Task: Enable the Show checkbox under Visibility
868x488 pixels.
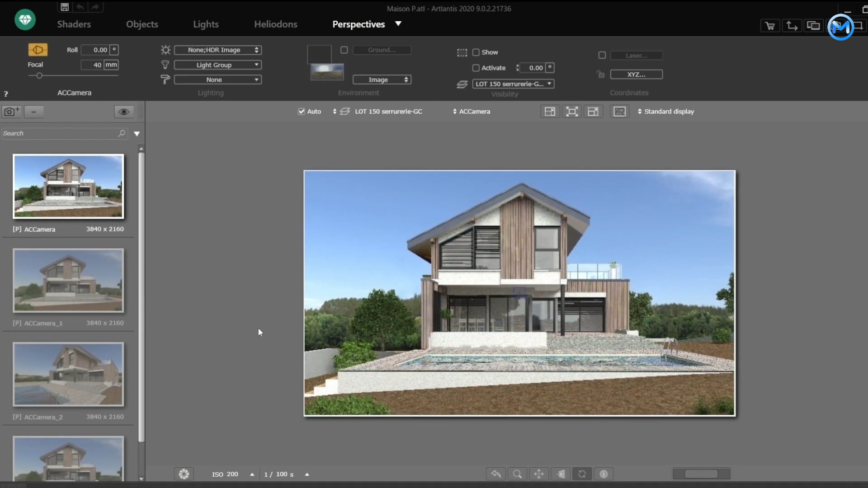Action: (477, 52)
